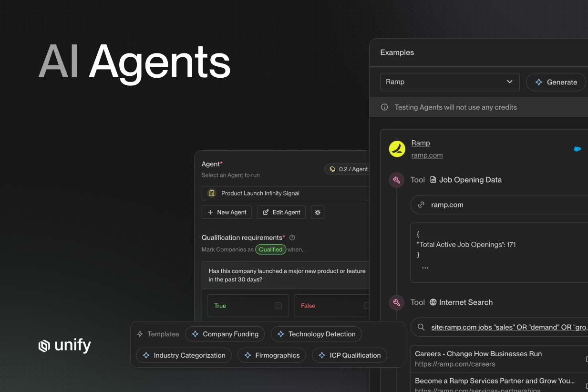Click the Generate button
The height and width of the screenshot is (392, 588).
[x=556, y=82]
